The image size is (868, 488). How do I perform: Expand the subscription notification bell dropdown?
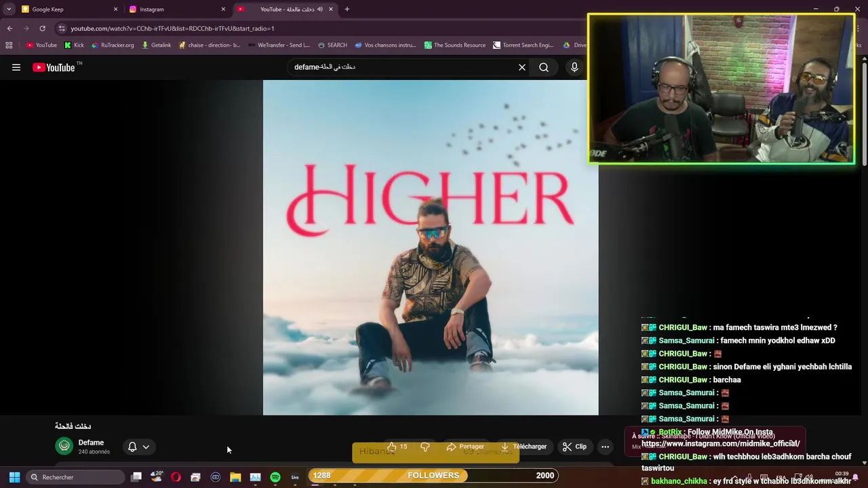point(138,447)
